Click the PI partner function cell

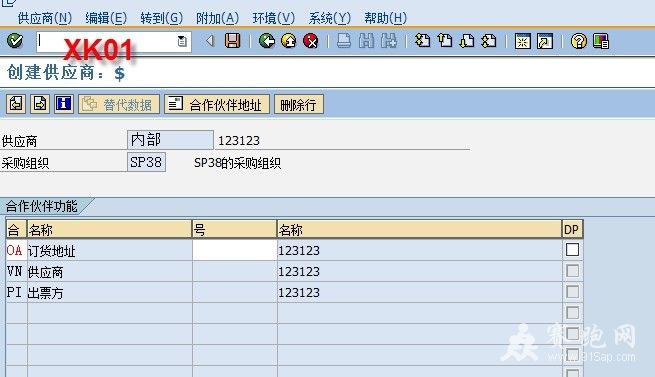tap(17, 292)
